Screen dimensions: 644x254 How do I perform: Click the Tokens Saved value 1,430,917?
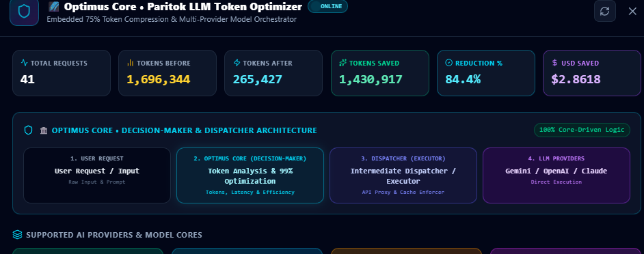click(371, 80)
